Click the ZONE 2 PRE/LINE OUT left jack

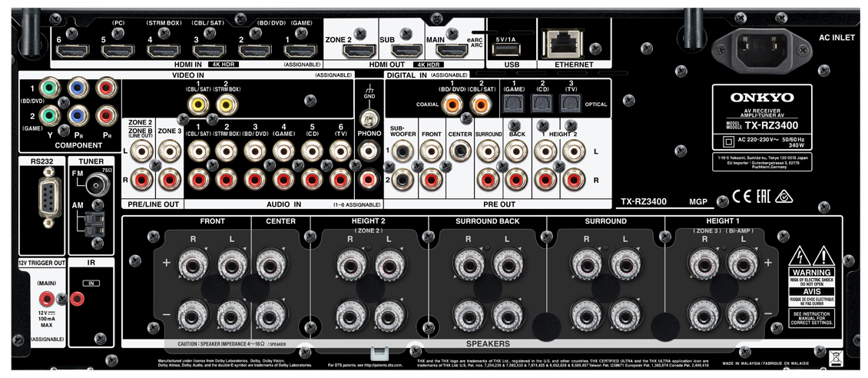tap(141, 151)
